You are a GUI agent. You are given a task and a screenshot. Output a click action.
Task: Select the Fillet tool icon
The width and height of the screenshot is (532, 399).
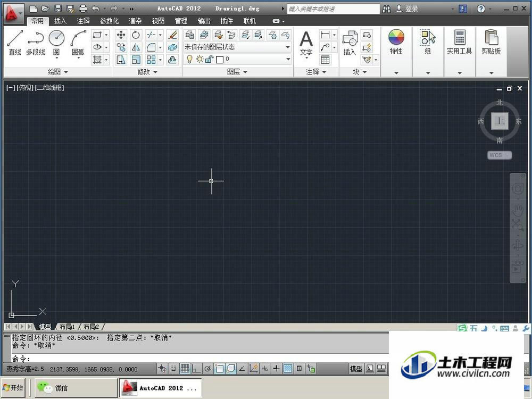pos(151,47)
